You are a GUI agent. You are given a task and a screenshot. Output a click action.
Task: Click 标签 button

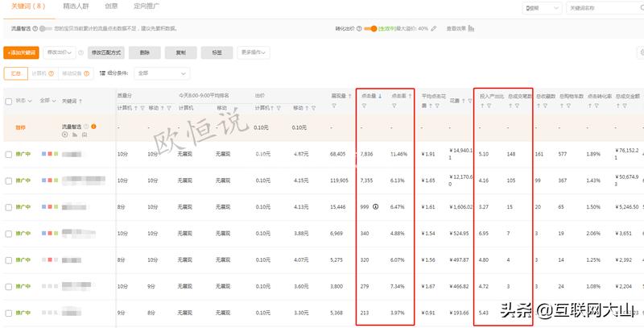tap(217, 52)
